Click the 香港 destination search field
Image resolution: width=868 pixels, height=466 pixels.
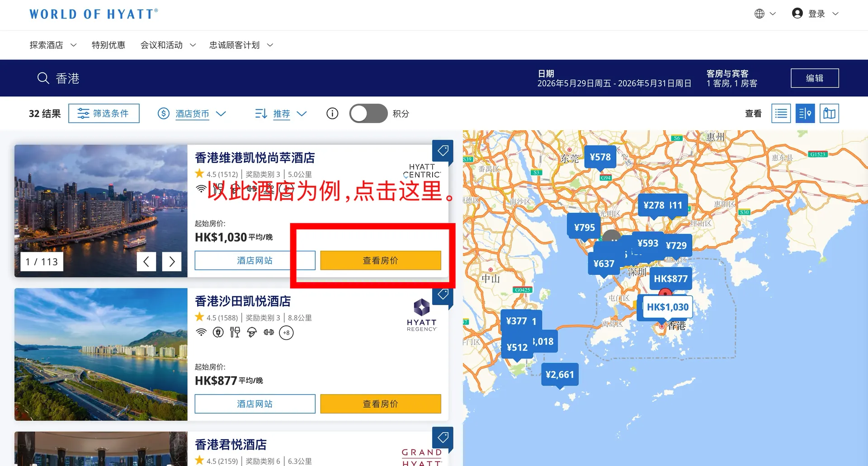pyautogui.click(x=68, y=79)
